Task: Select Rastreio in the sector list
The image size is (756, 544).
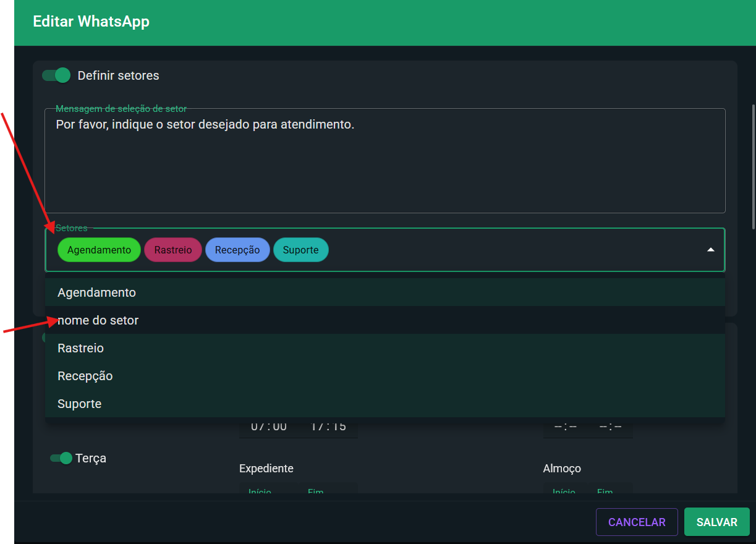Action: pyautogui.click(x=80, y=348)
